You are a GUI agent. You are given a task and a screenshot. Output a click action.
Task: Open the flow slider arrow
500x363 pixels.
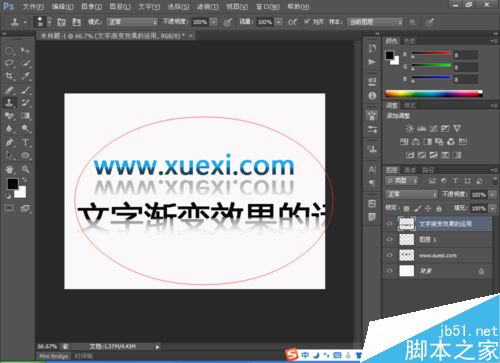pyautogui.click(x=279, y=22)
